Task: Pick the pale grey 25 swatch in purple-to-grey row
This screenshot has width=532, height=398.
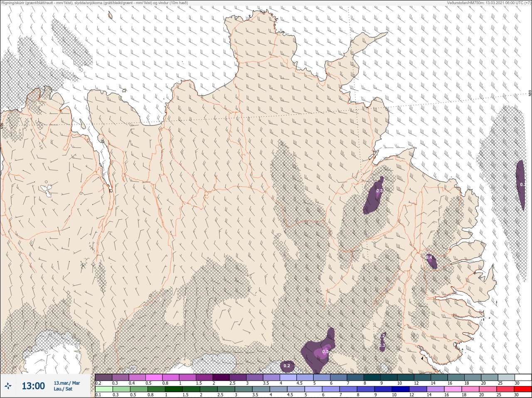Action: [506, 377]
